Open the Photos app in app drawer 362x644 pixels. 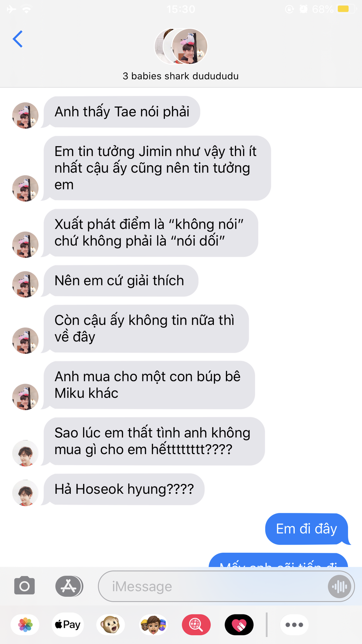pos(25,625)
